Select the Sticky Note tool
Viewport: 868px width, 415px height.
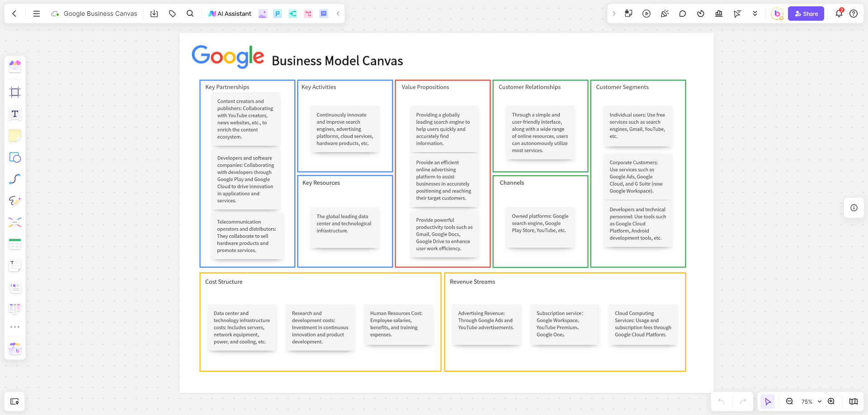tap(15, 135)
